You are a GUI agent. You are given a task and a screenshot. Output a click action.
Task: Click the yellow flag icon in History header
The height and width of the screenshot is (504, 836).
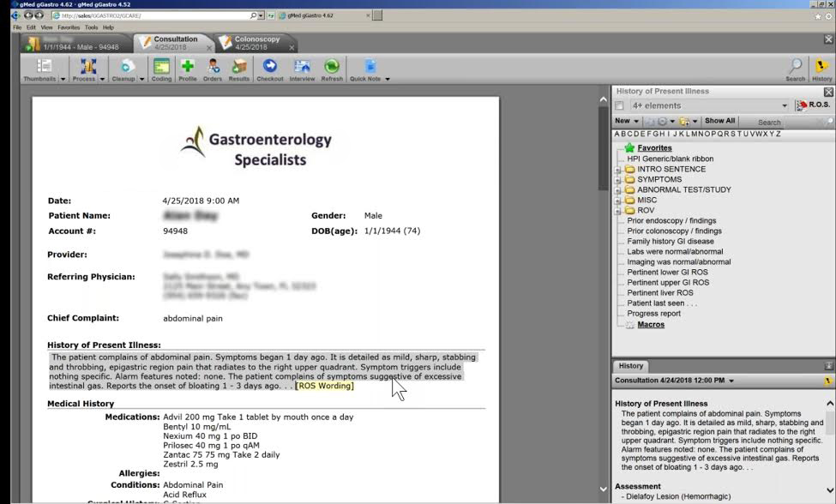click(828, 381)
